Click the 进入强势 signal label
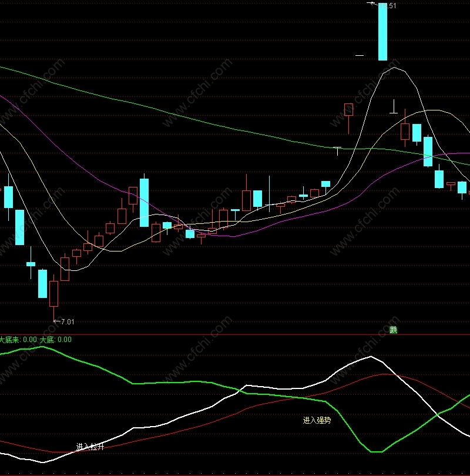470x476 pixels. pos(317,420)
